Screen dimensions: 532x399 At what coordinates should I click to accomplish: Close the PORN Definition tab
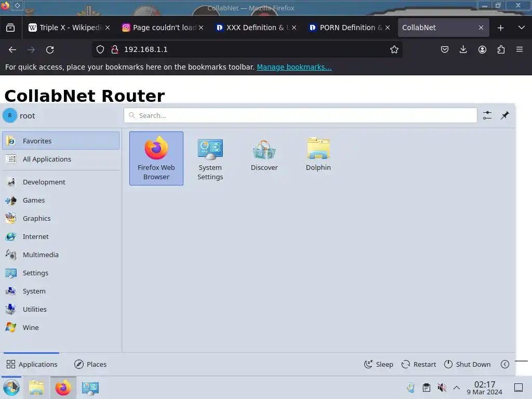(x=388, y=28)
